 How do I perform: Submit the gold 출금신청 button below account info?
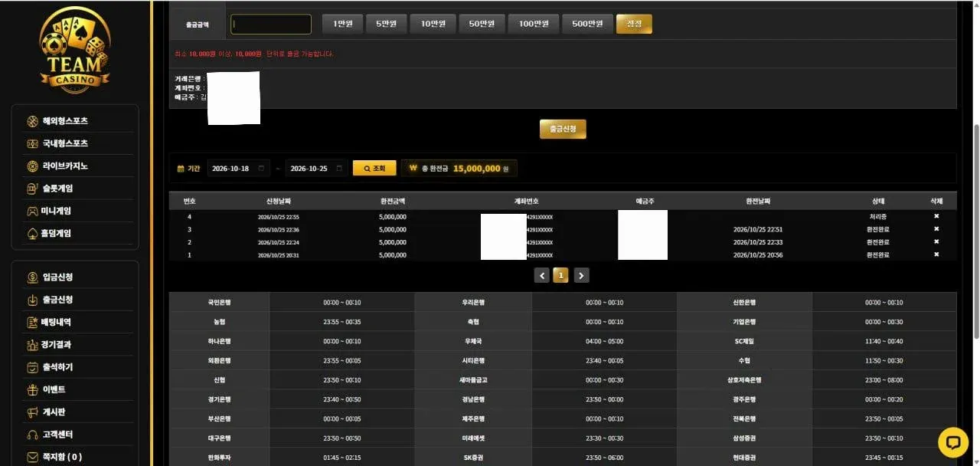[563, 129]
